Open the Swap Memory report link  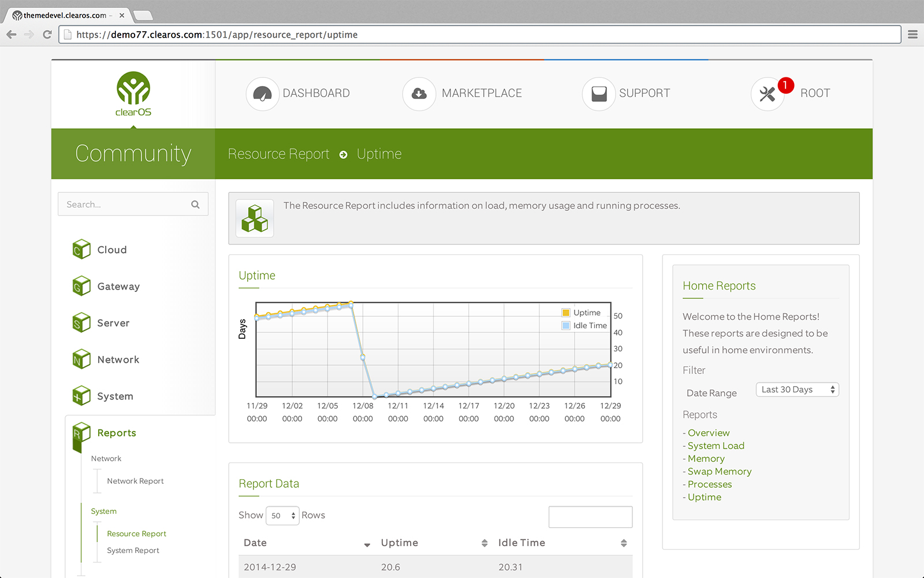click(x=720, y=472)
